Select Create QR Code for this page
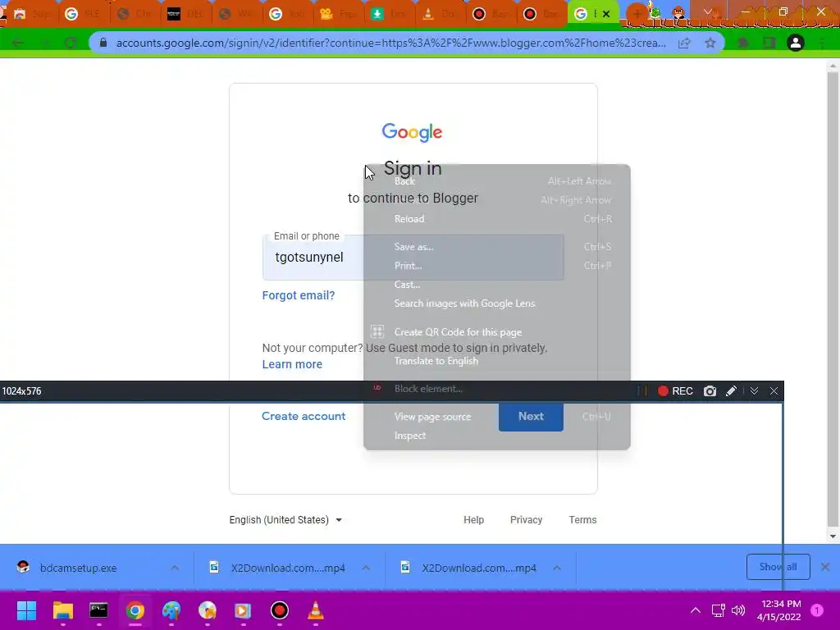The width and height of the screenshot is (840, 630). (496, 332)
